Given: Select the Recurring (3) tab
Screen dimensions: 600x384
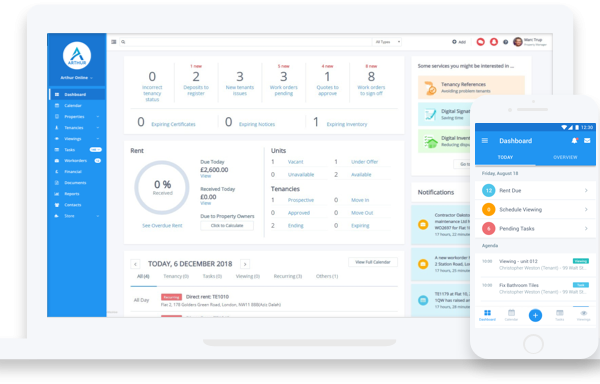Looking at the screenshot, I should (x=288, y=277).
